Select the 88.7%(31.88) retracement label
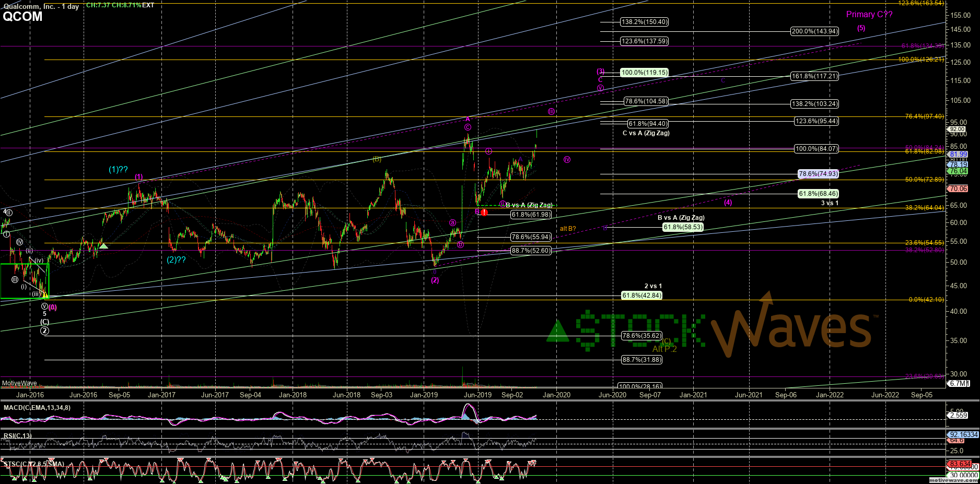Screen dimensions: 980x484 [641, 360]
